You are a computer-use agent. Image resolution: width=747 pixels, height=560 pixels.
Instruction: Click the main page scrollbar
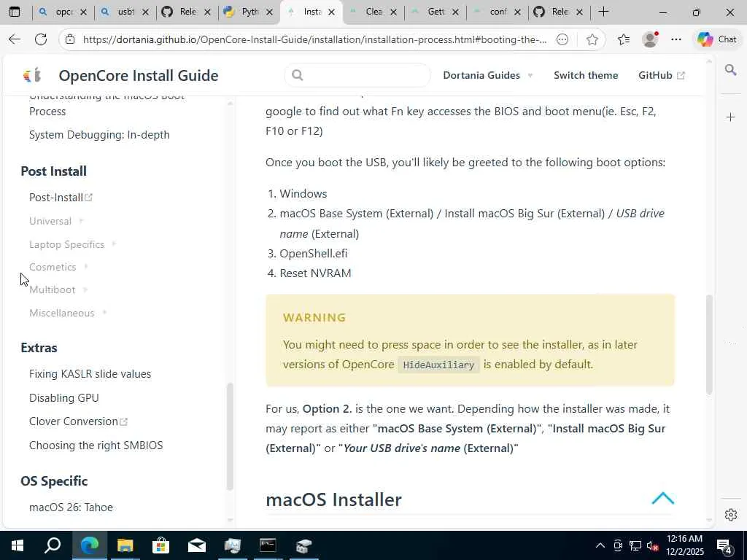709,344
